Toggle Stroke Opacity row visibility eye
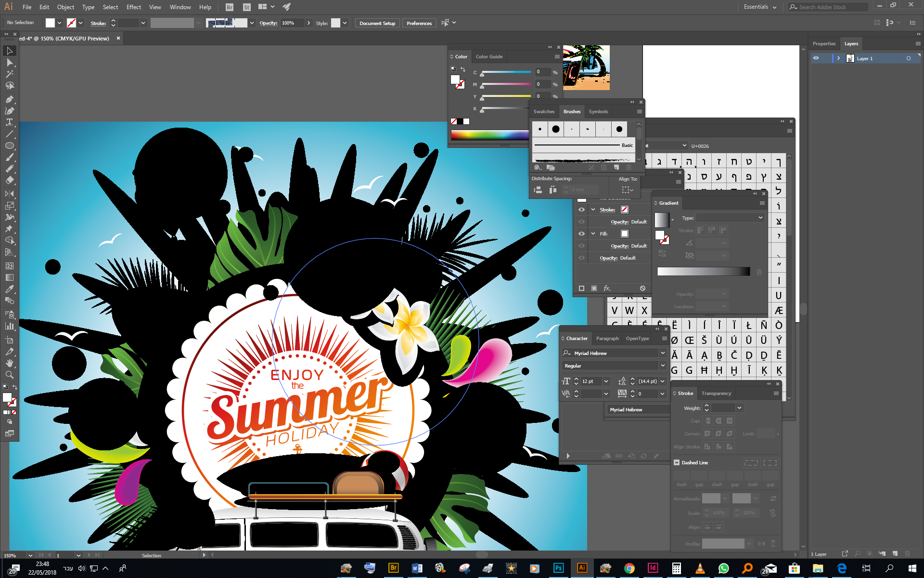The image size is (924, 578). (x=581, y=222)
